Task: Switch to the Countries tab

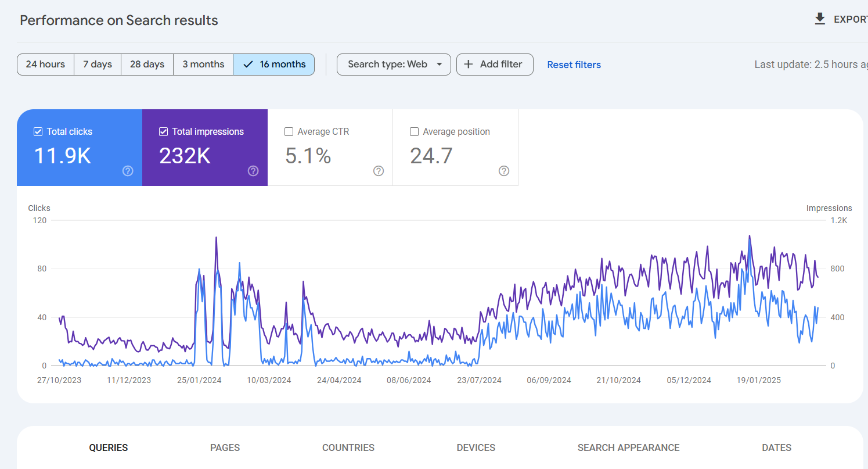Action: 348,447
